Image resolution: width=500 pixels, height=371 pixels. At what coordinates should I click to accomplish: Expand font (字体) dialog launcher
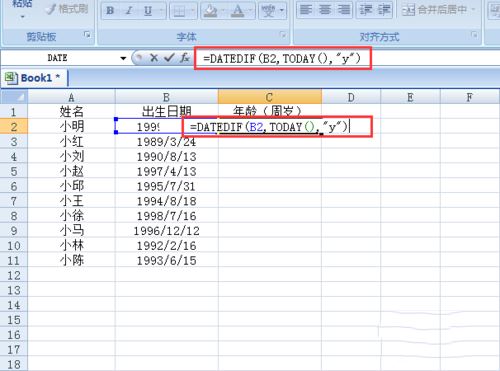[283, 34]
